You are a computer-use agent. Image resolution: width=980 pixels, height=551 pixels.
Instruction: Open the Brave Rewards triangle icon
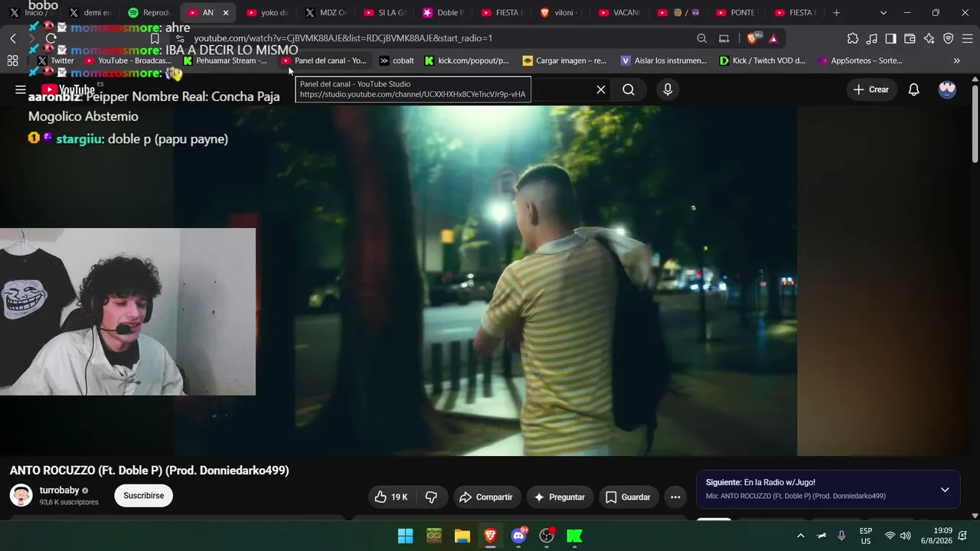773,38
